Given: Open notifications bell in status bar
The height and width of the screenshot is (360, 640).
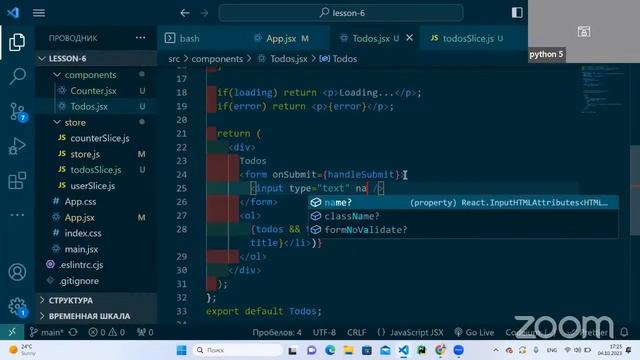Looking at the screenshot, I should (x=624, y=332).
